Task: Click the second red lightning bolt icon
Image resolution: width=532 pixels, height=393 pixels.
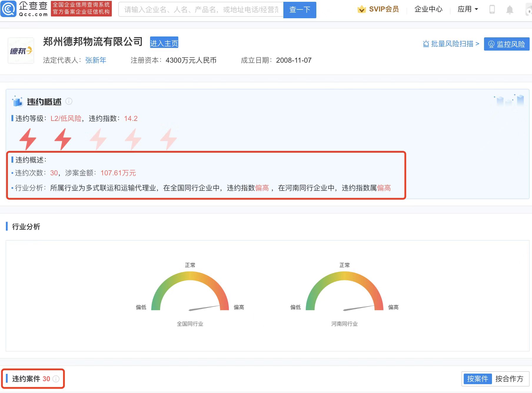Action: coord(63,139)
